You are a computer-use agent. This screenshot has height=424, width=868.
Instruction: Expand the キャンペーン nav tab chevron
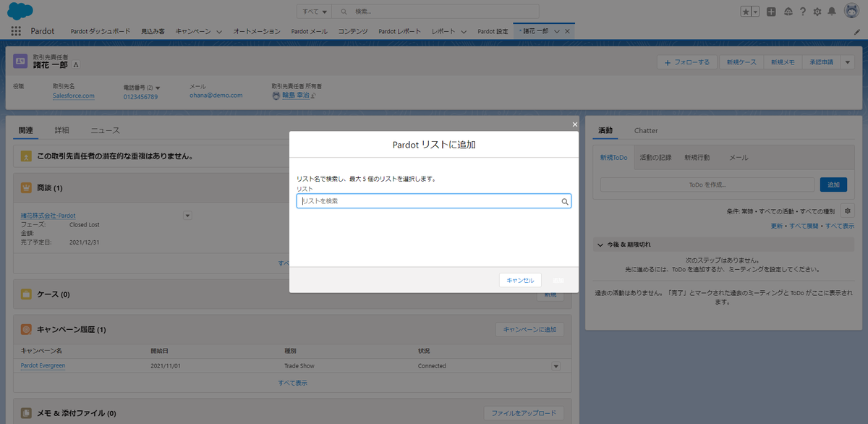(x=219, y=32)
